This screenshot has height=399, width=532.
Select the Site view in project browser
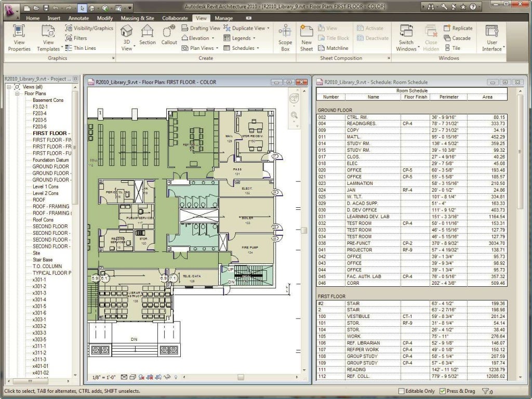click(36, 253)
